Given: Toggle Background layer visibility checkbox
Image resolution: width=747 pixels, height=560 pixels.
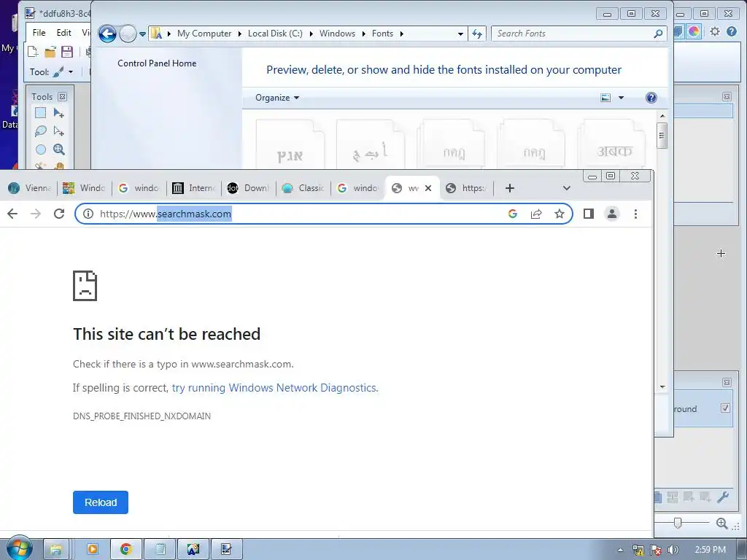Looking at the screenshot, I should (x=725, y=408).
